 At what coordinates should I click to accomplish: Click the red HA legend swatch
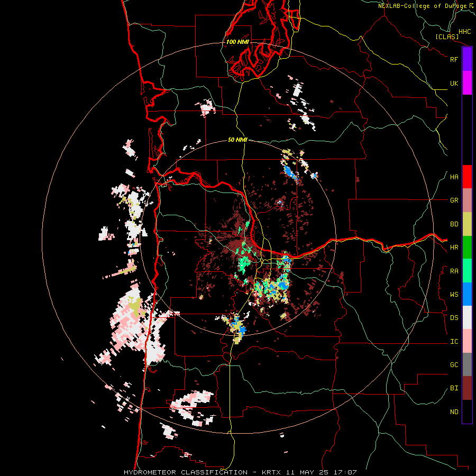[x=467, y=177]
